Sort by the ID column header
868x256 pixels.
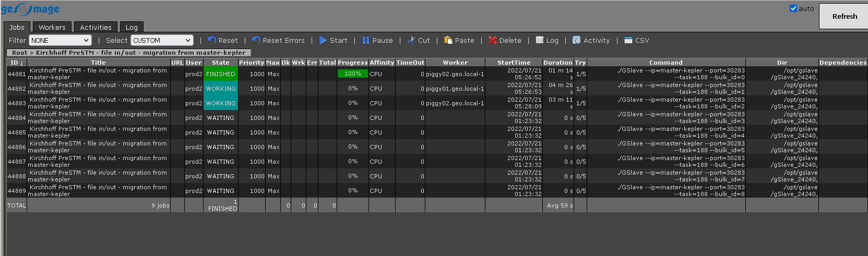16,63
